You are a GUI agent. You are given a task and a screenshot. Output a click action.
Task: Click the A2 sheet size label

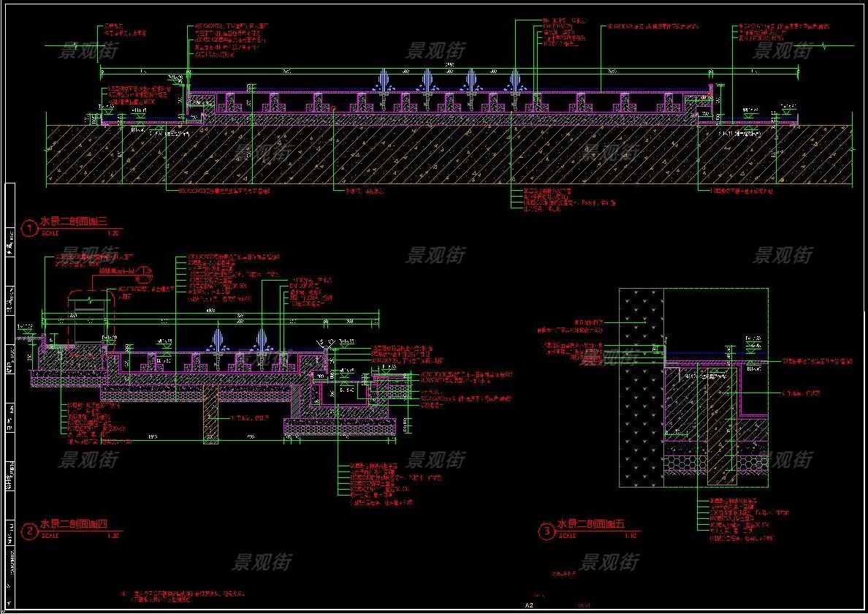(530, 605)
